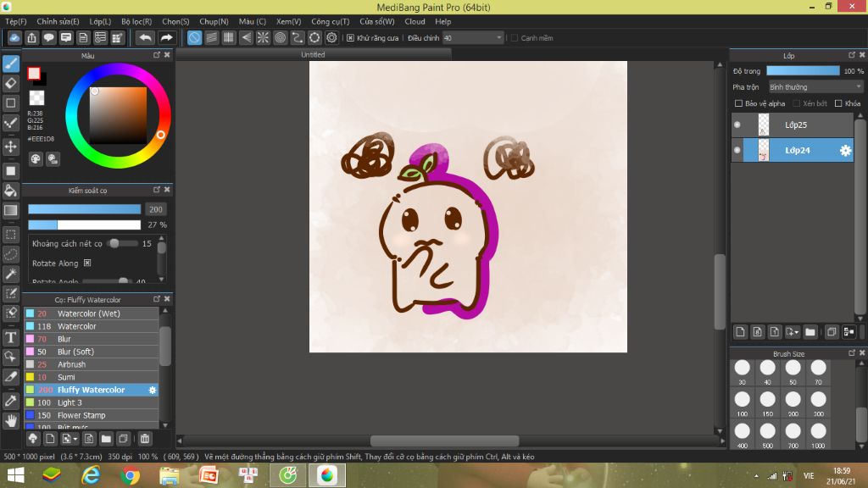Image resolution: width=868 pixels, height=488 pixels.
Task: Select Blur (Soft) brush
Action: (x=92, y=352)
